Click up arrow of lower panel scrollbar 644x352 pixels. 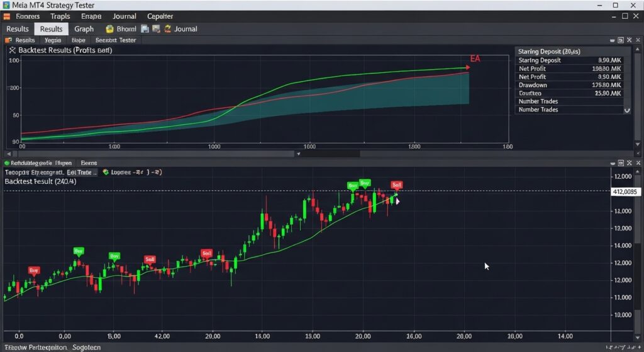[x=638, y=171]
